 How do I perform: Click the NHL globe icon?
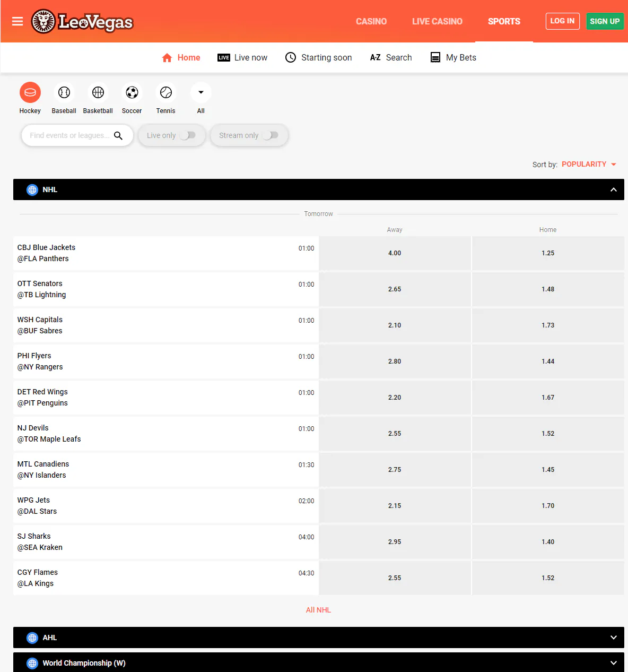click(32, 189)
